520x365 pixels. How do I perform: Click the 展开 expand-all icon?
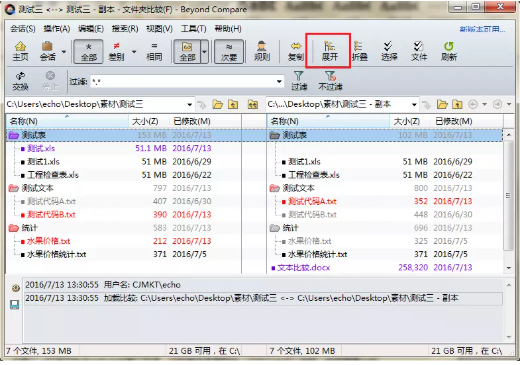329,51
